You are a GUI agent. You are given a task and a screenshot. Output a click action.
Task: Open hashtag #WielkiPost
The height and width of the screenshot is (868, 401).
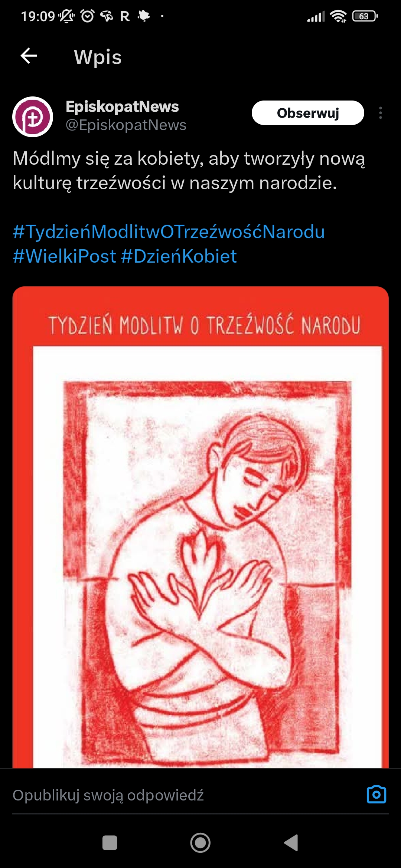pyautogui.click(x=65, y=256)
